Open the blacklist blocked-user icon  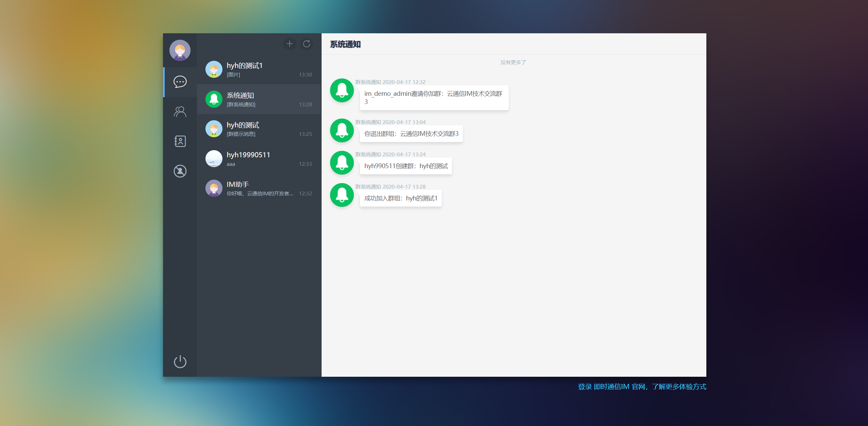[180, 171]
